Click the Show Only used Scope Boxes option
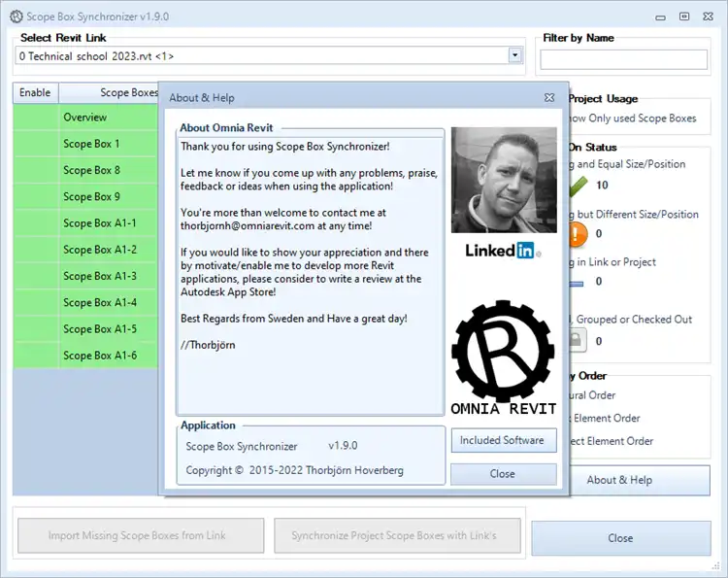The image size is (728, 578). [633, 119]
